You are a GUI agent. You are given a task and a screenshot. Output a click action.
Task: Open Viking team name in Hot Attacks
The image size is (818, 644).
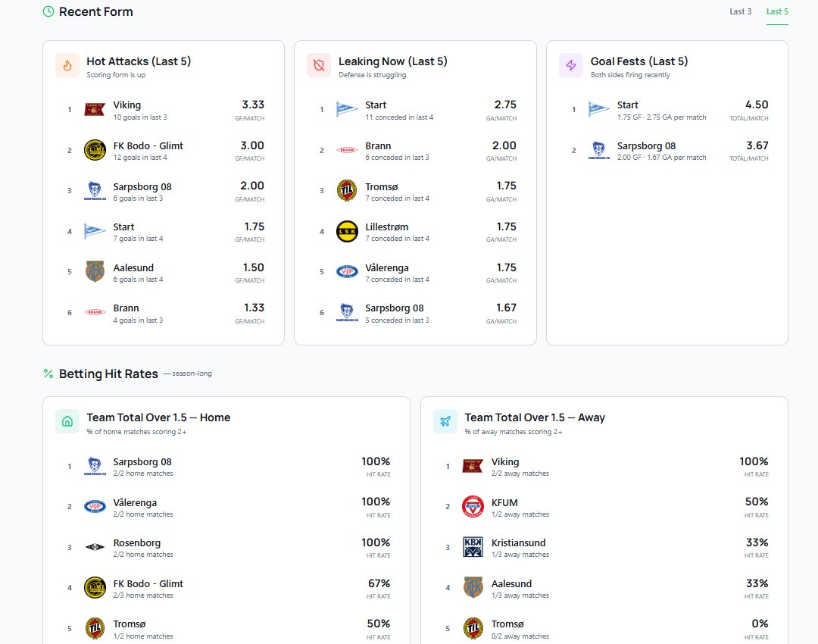tap(126, 105)
